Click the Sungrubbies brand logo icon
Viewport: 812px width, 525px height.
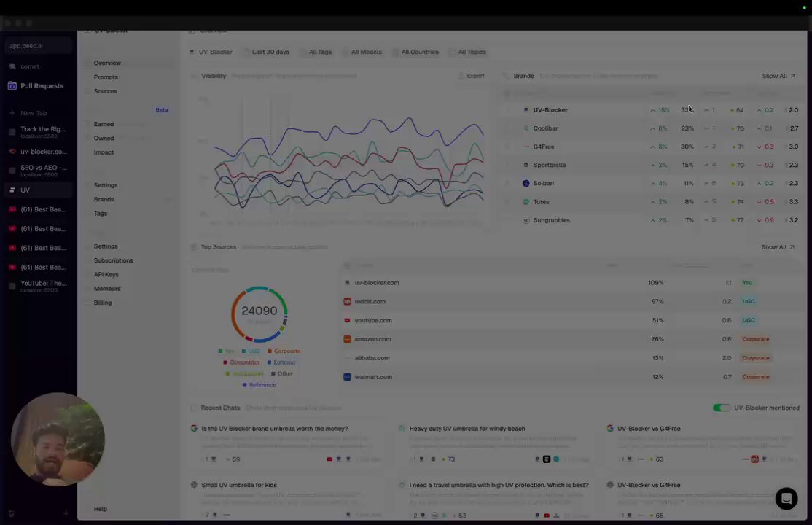526,220
